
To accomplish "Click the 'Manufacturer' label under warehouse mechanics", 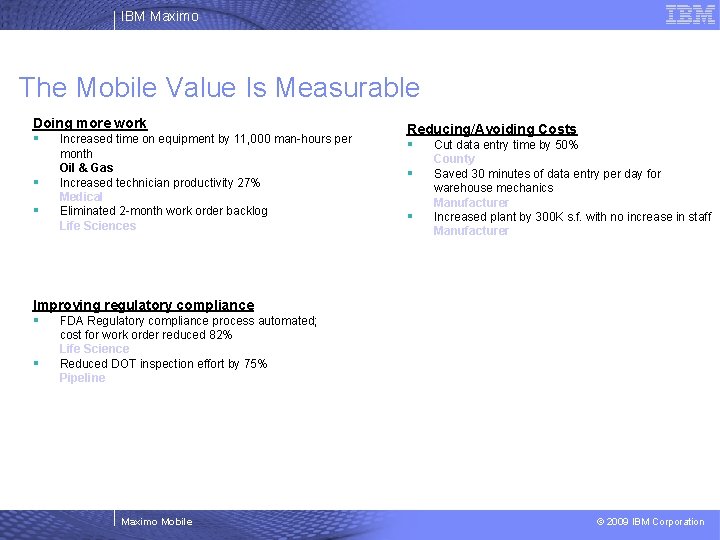I will (471, 202).
